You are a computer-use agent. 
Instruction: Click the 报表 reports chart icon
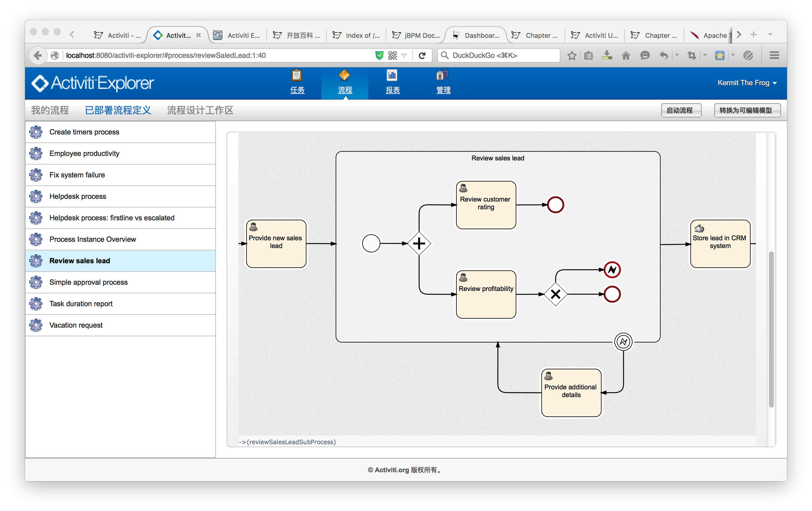(x=392, y=75)
